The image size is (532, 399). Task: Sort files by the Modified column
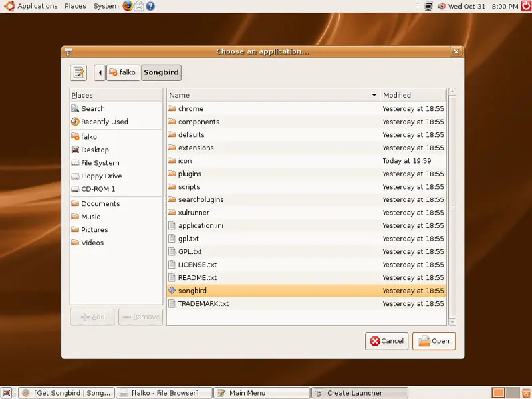413,95
